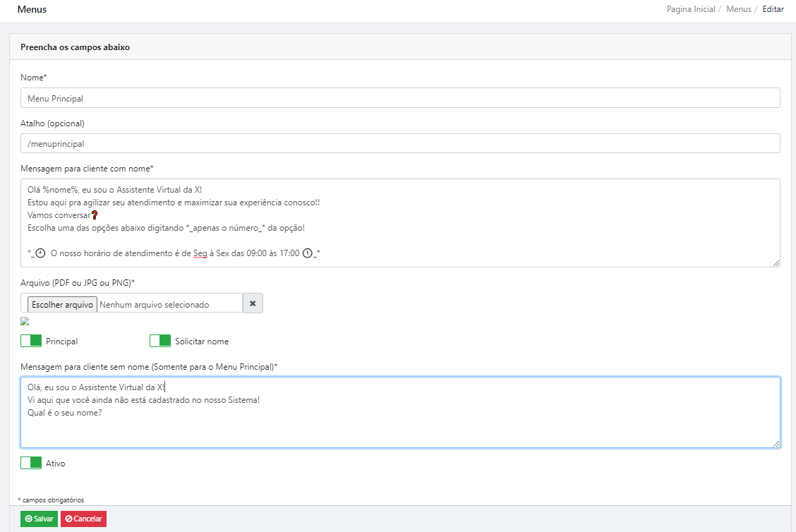The width and height of the screenshot is (796, 532).
Task: Save the form with the Salvar button
Action: point(40,519)
